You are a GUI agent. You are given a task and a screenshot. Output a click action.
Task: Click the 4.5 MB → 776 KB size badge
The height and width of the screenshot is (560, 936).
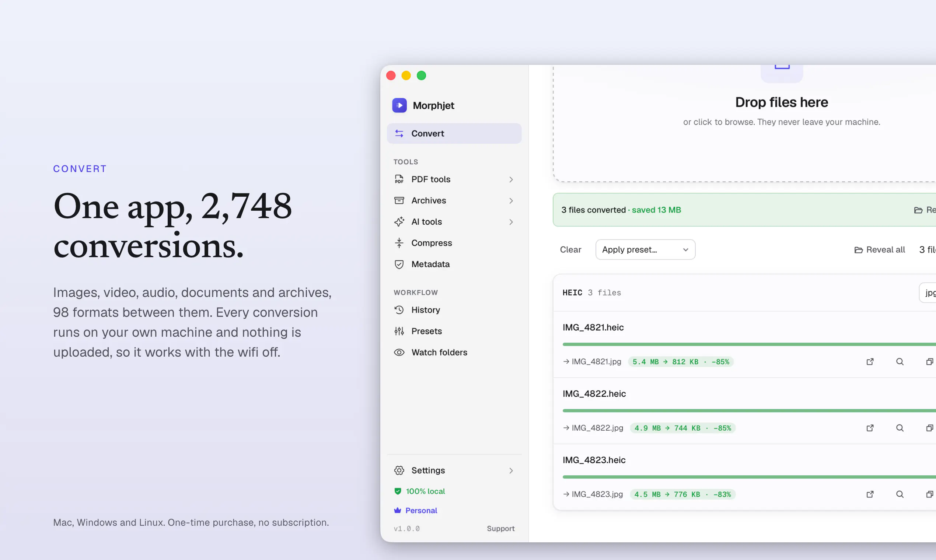683,494
